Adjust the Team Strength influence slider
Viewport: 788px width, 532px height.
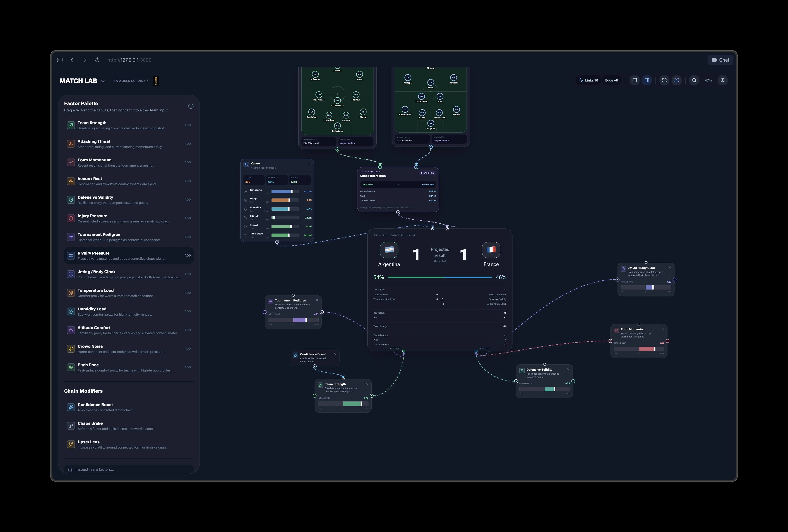[343, 404]
